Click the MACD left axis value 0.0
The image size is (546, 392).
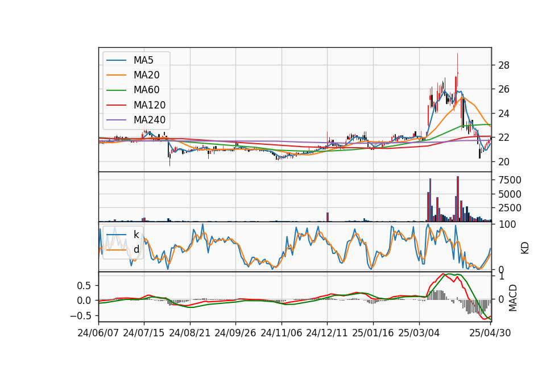(x=84, y=301)
